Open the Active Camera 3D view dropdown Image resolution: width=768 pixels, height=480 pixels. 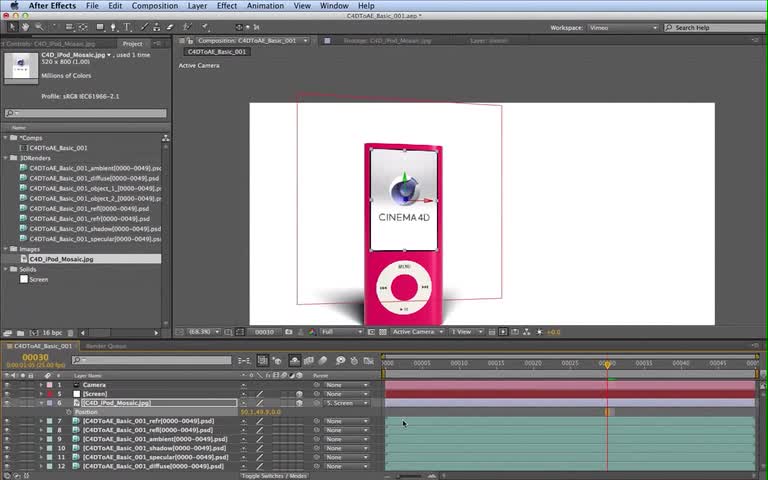click(418, 332)
